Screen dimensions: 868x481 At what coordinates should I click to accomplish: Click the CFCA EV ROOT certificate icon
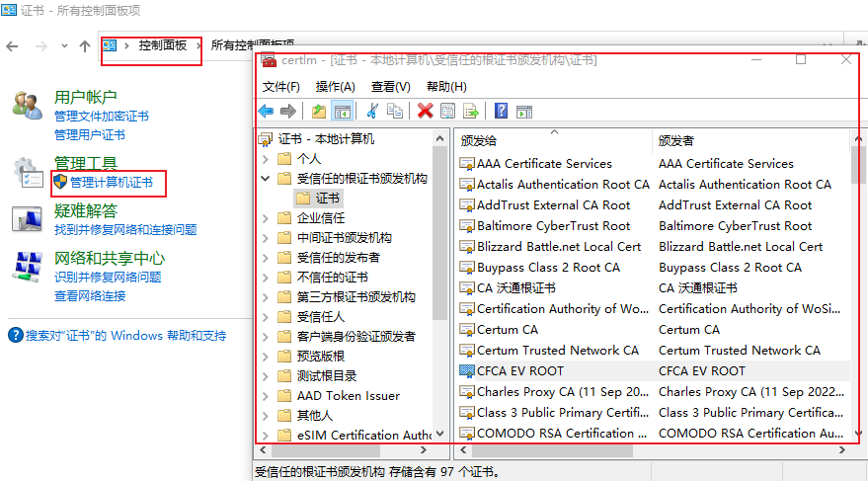tap(467, 370)
